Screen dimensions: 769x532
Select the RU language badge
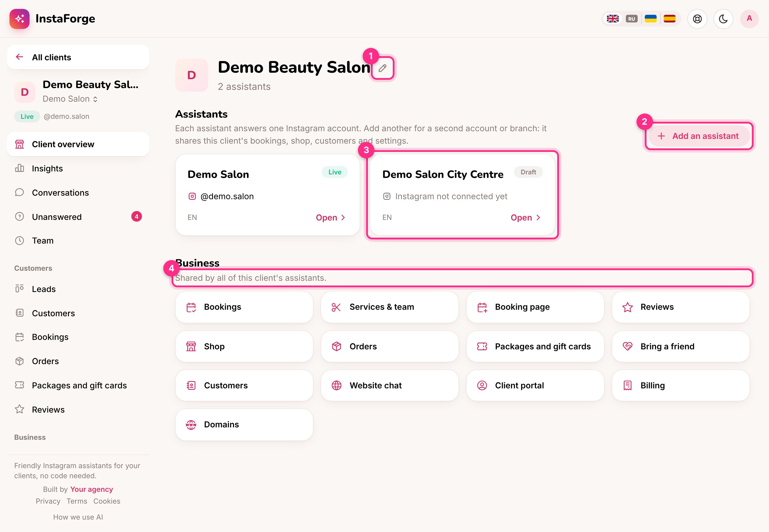(631, 19)
